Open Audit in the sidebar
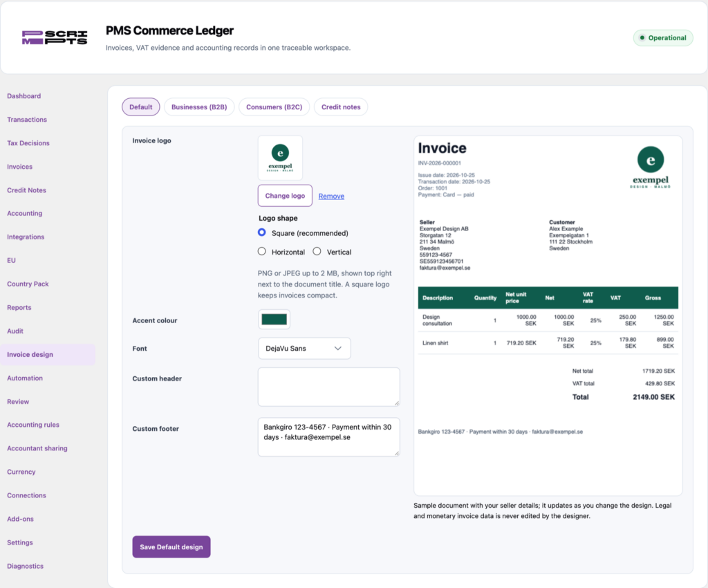 15,331
